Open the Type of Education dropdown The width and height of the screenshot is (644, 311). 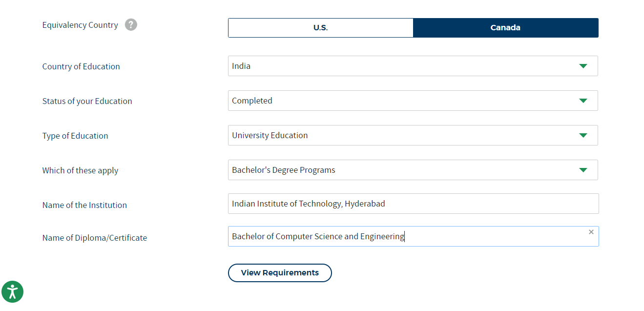pyautogui.click(x=413, y=135)
